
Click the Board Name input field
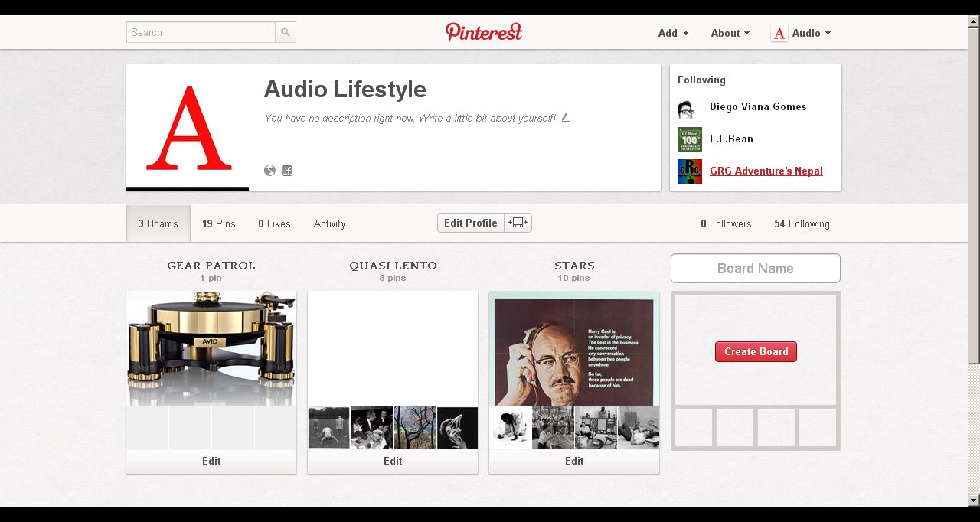coord(756,269)
